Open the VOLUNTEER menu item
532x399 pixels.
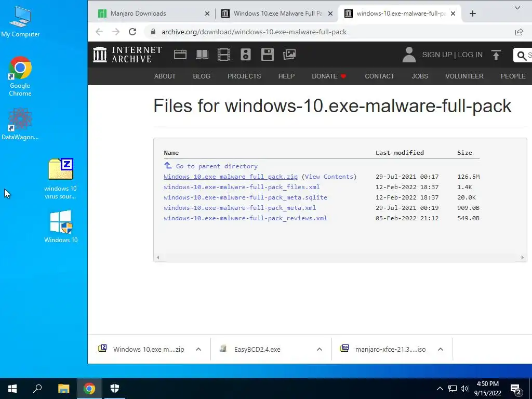tap(464, 76)
